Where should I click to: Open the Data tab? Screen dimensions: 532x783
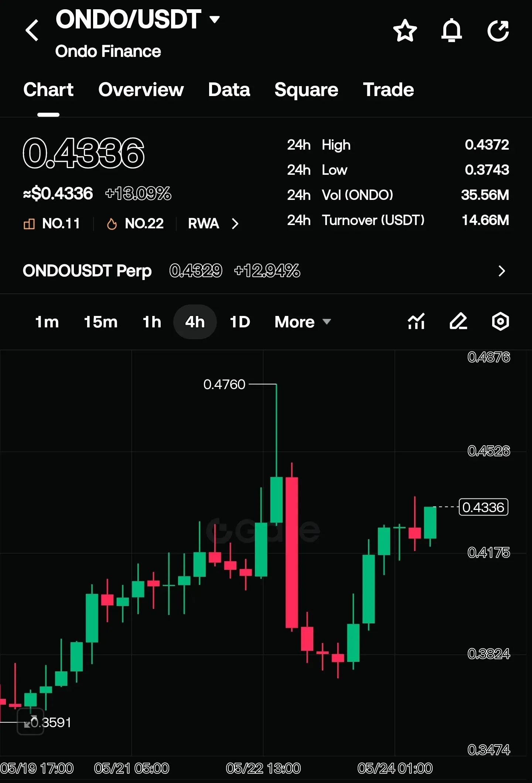[229, 90]
